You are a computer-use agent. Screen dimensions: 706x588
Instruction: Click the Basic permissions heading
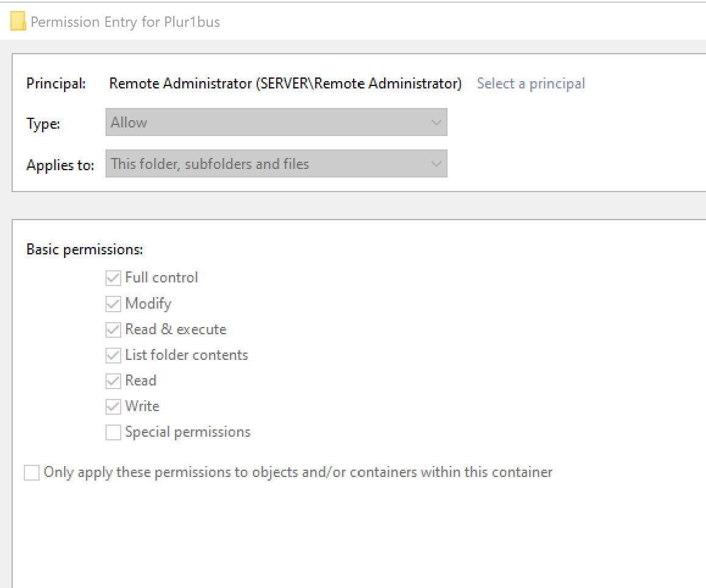point(85,249)
